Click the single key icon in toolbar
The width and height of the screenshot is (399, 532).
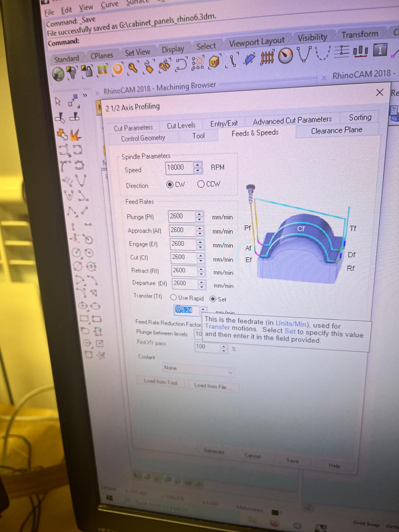(133, 68)
